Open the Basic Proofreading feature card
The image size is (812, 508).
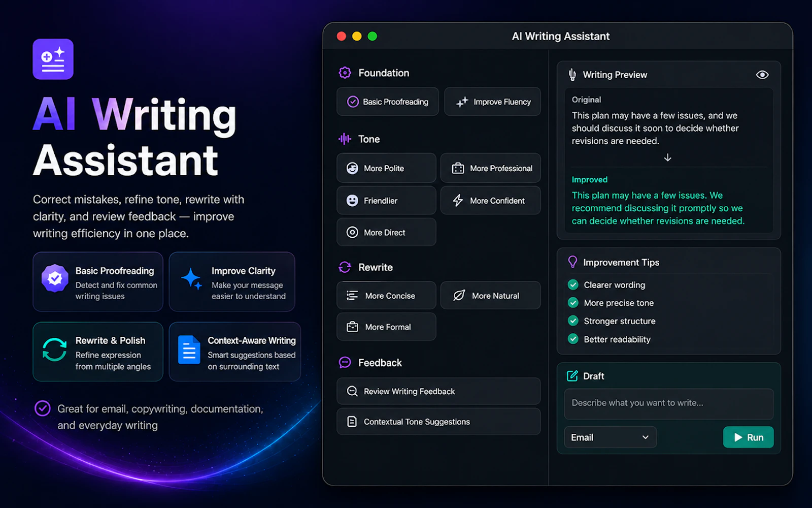98,282
